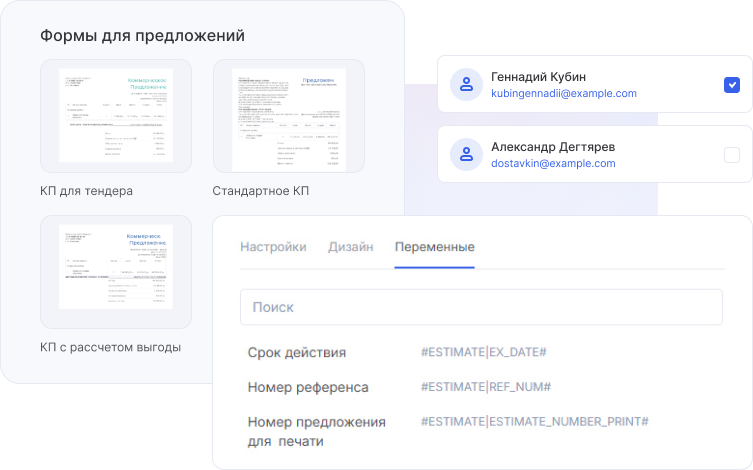Viewport: 753px width, 470px height.
Task: Check the Александр Дегтярев checkbox
Action: (x=732, y=154)
